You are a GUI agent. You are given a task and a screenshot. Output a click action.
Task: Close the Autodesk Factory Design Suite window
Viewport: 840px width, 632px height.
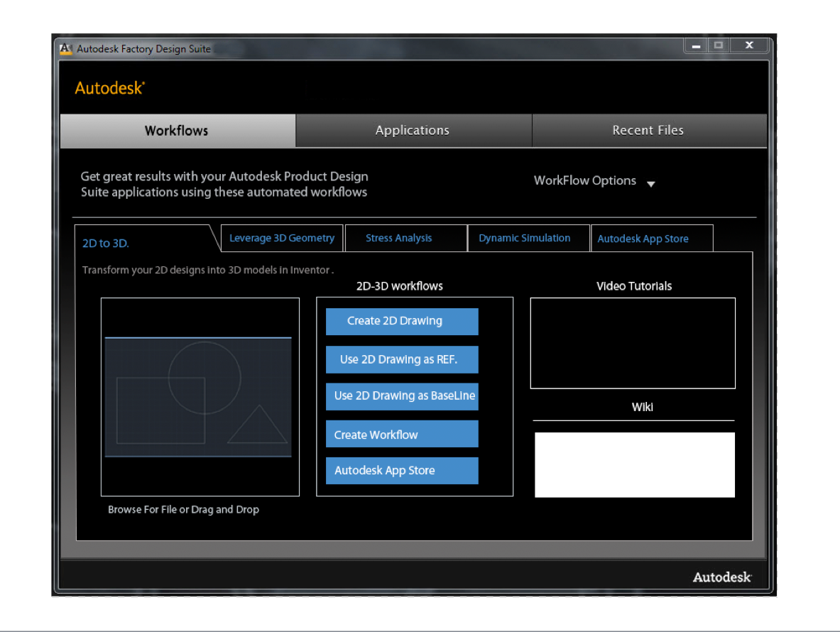pos(749,46)
